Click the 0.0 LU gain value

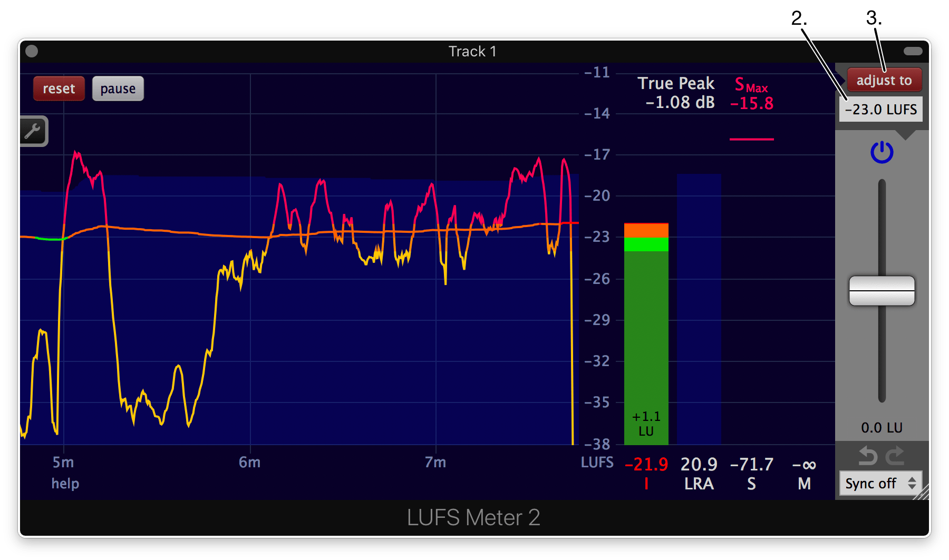pyautogui.click(x=882, y=427)
